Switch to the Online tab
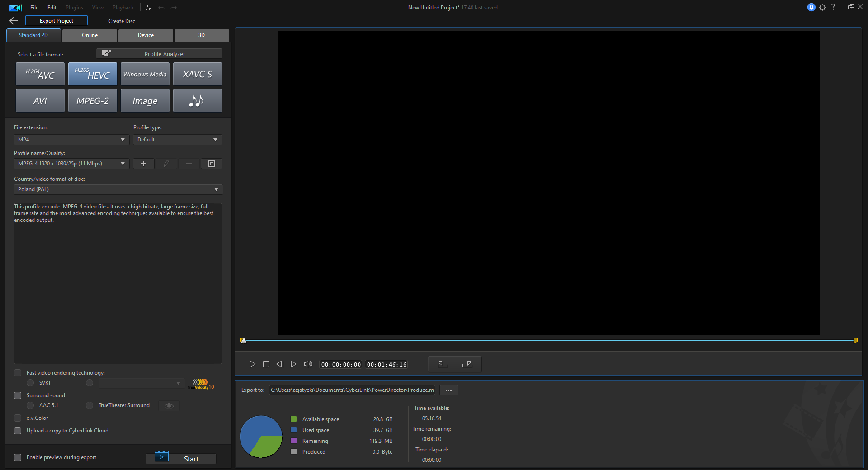 [x=90, y=35]
